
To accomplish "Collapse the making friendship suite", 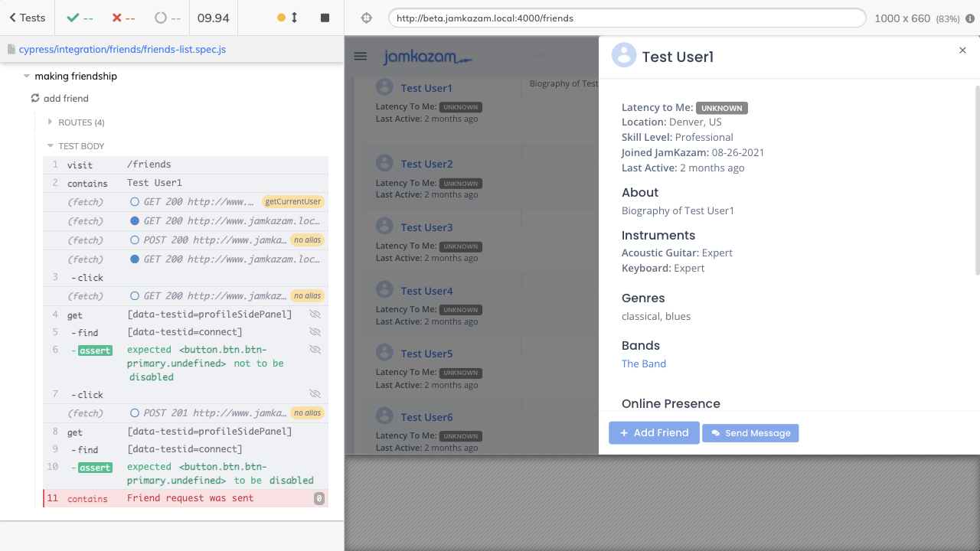I will click(27, 77).
